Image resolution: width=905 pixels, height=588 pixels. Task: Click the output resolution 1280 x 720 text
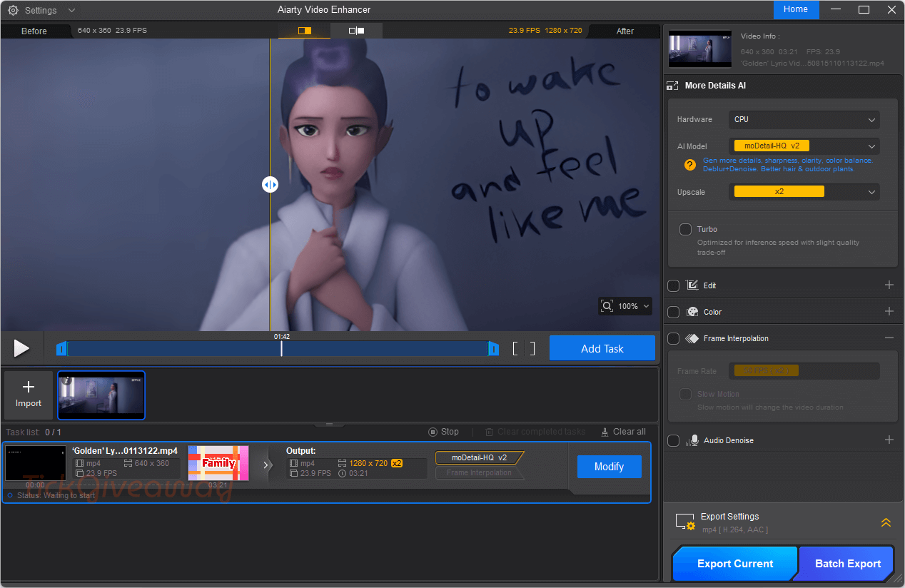coord(368,463)
